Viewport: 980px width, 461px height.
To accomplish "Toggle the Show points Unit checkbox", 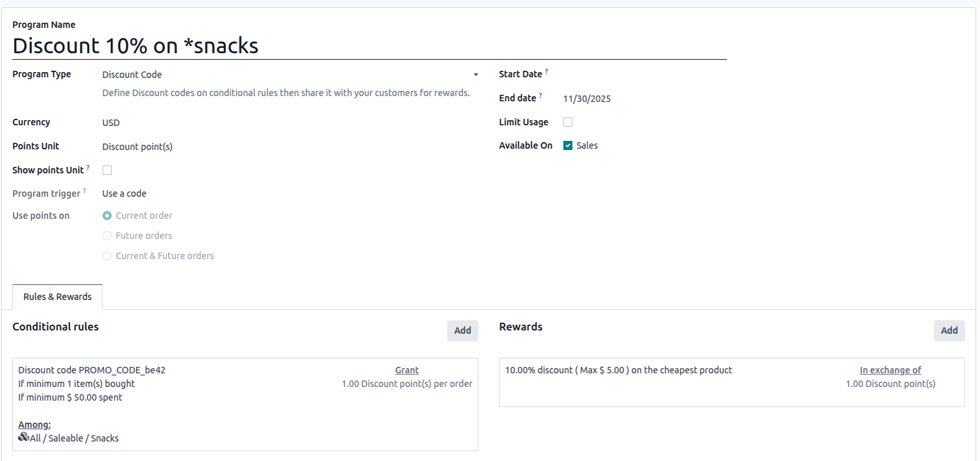I will click(107, 170).
